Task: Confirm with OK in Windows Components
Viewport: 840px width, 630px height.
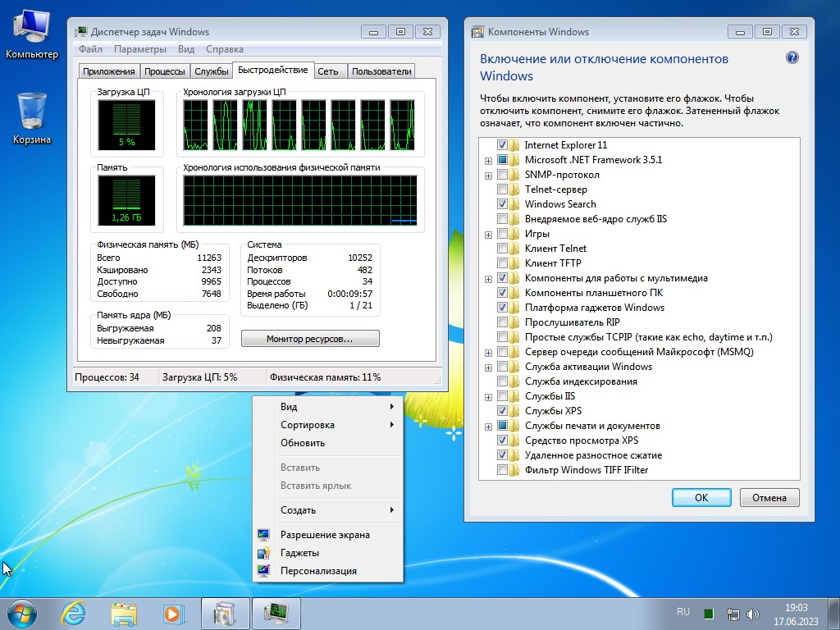Action: pyautogui.click(x=701, y=498)
